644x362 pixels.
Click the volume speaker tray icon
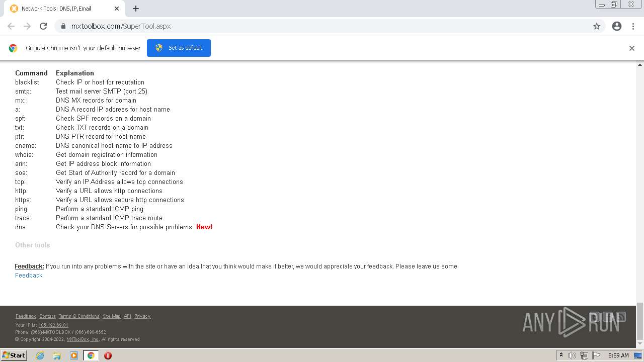pos(572,355)
